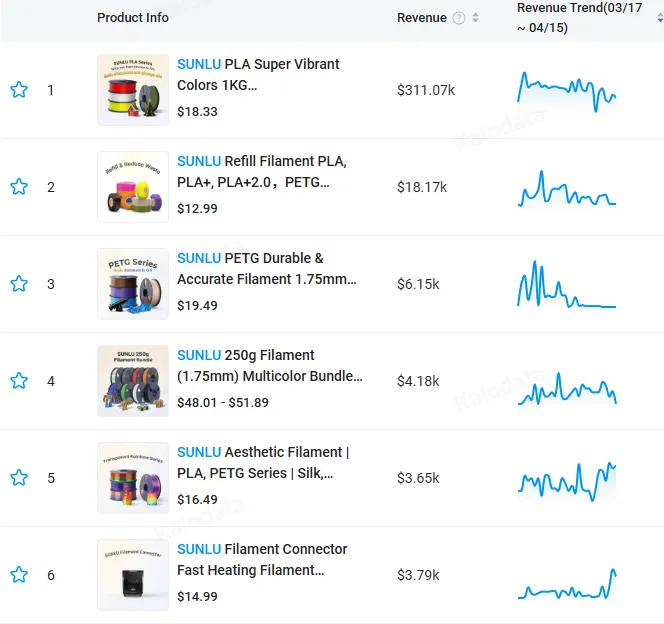Click the revenue trend sparkline for Filament Connector

(567, 584)
